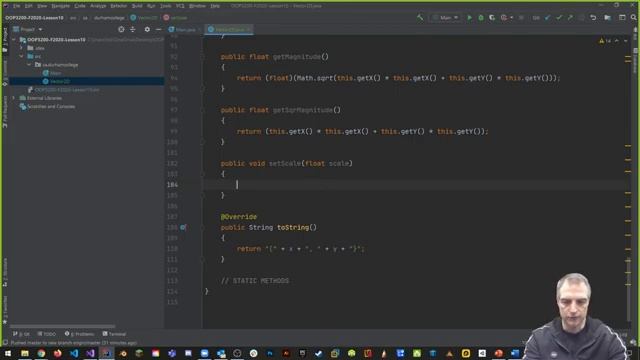Image resolution: width=640 pixels, height=360 pixels.
Task: Collapse the OOP3200-F2020-Lesson10 project root
Action: pyautogui.click(x=14, y=40)
